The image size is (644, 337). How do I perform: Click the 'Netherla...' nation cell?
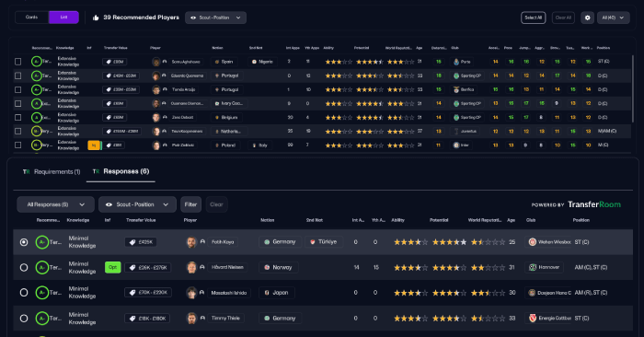[228, 132]
